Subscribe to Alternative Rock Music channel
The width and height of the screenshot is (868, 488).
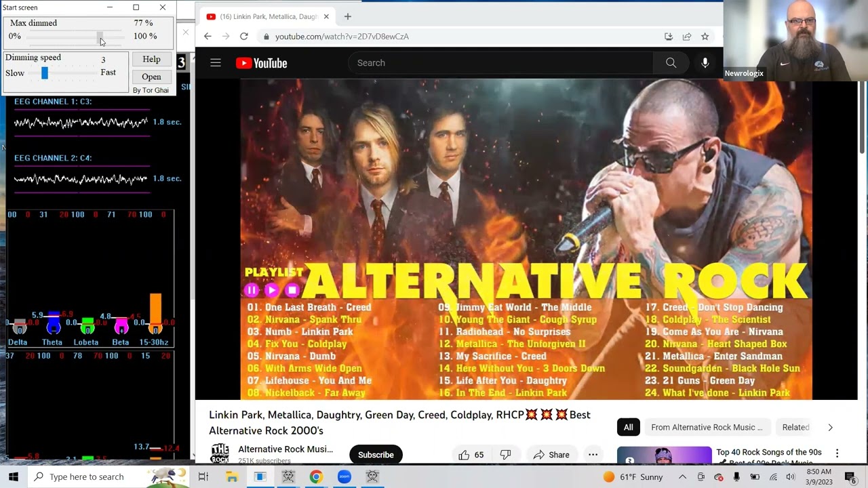click(376, 455)
